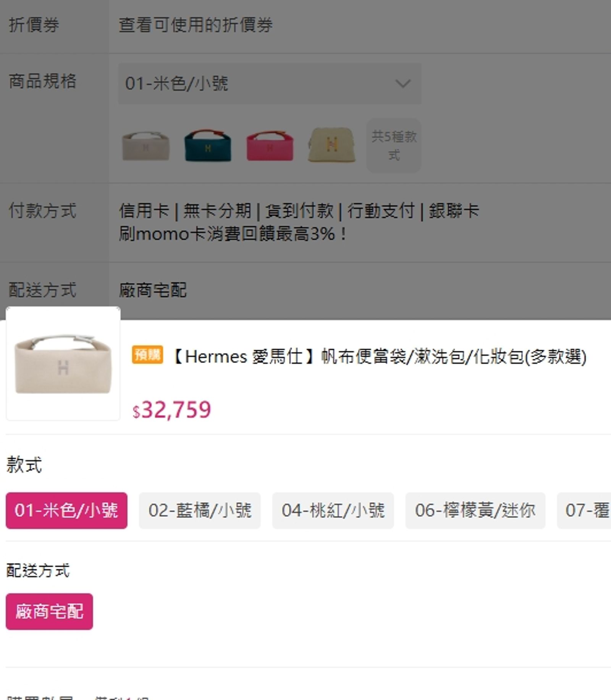This screenshot has height=700, width=611.
Task: Switch to style 06-檸檬黃/迷你
Action: click(475, 510)
